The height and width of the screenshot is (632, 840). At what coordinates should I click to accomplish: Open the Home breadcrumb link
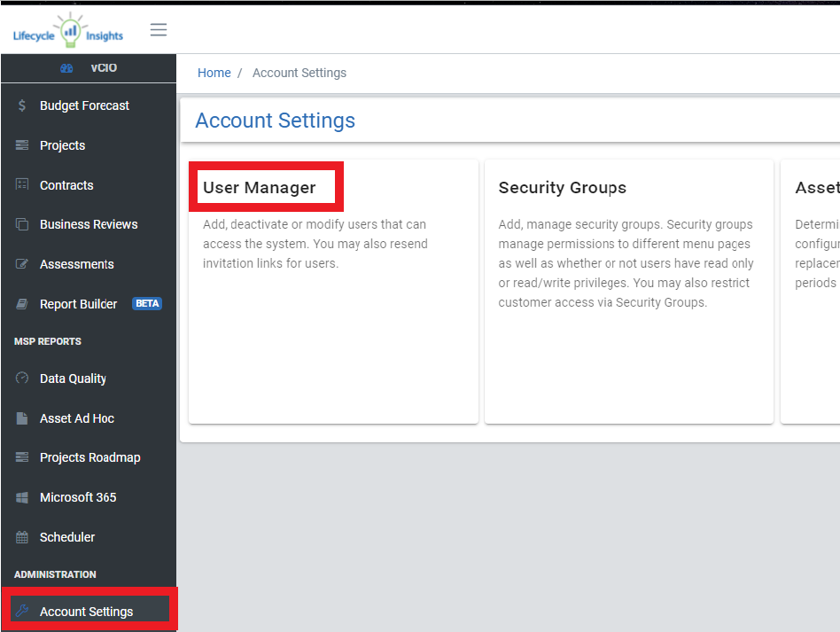(x=214, y=73)
